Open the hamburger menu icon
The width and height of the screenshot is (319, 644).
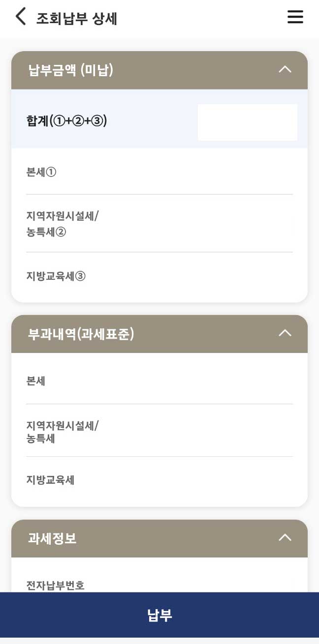[295, 16]
